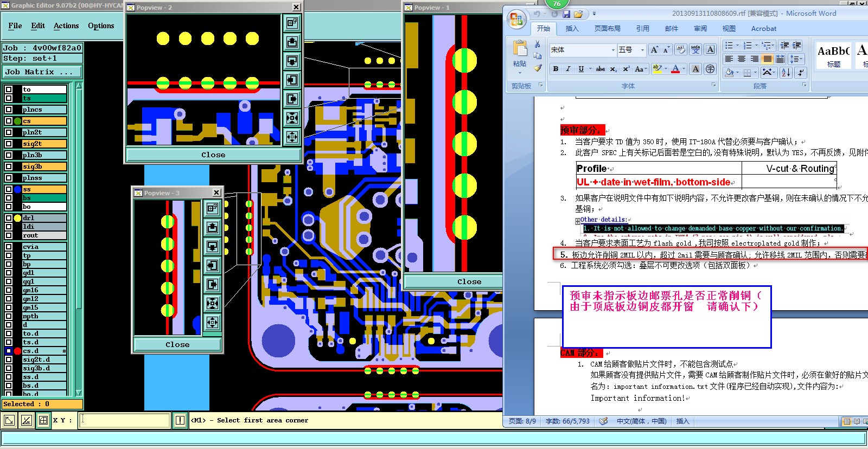The width and height of the screenshot is (868, 449).
Task: Toggle the 'ss' layer checkbox
Action: [x=9, y=189]
